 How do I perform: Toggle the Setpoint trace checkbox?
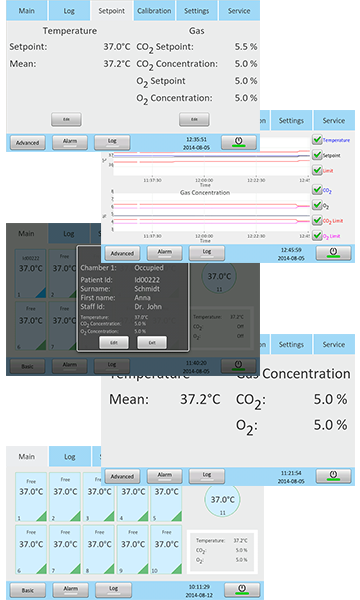point(317,155)
